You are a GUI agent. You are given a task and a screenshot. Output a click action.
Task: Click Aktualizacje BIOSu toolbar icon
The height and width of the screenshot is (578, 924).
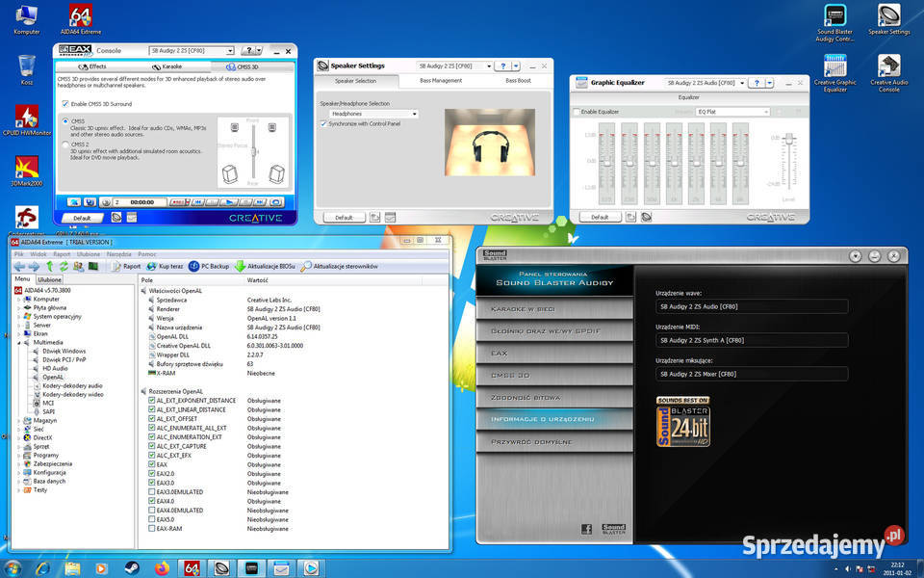click(265, 267)
